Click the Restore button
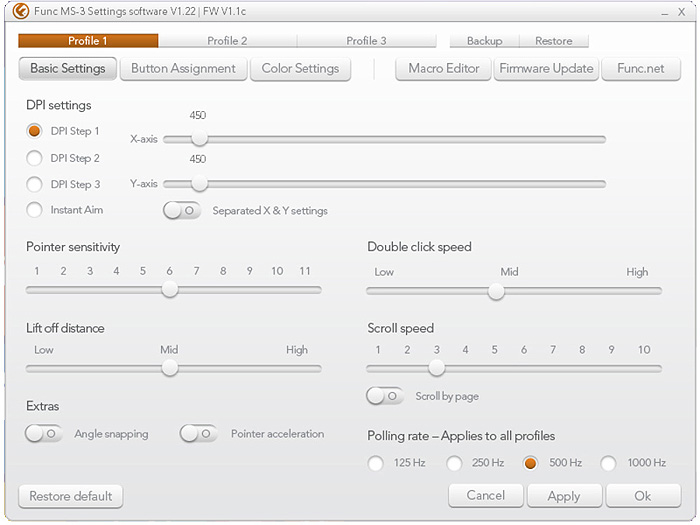This screenshot has height=525, width=700. [x=554, y=41]
